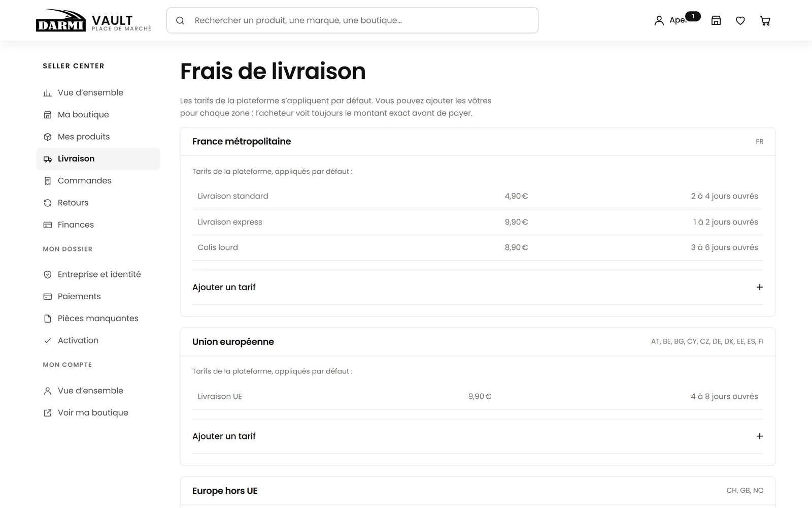Image resolution: width=812 pixels, height=508 pixels.
Task: Open Pièces manquantes menu item
Action: click(x=98, y=319)
